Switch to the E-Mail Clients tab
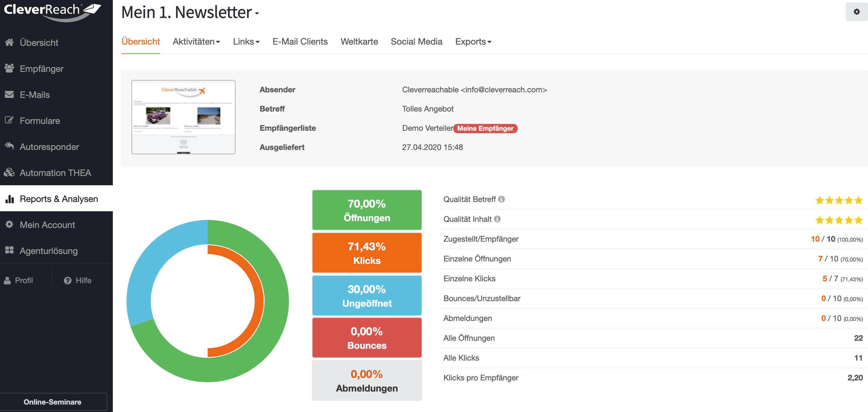The height and width of the screenshot is (412, 868). tap(300, 42)
